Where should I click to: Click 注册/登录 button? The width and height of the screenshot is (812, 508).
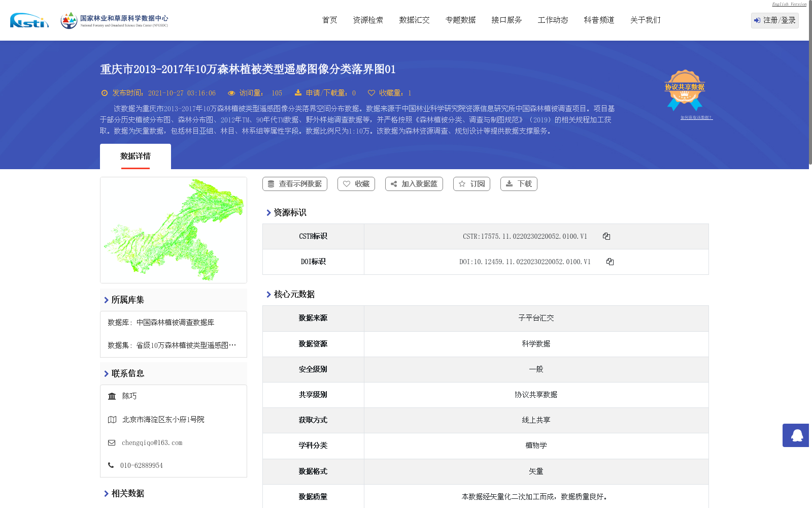[x=775, y=20]
